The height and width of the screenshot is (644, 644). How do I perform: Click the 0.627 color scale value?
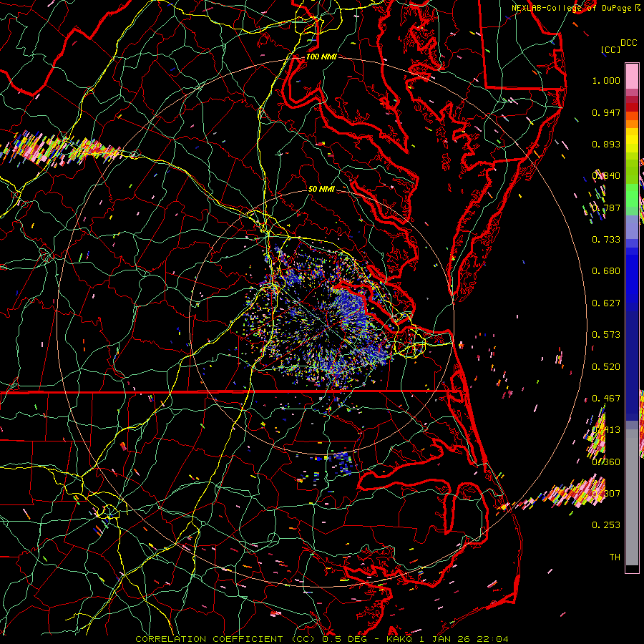[x=606, y=303]
